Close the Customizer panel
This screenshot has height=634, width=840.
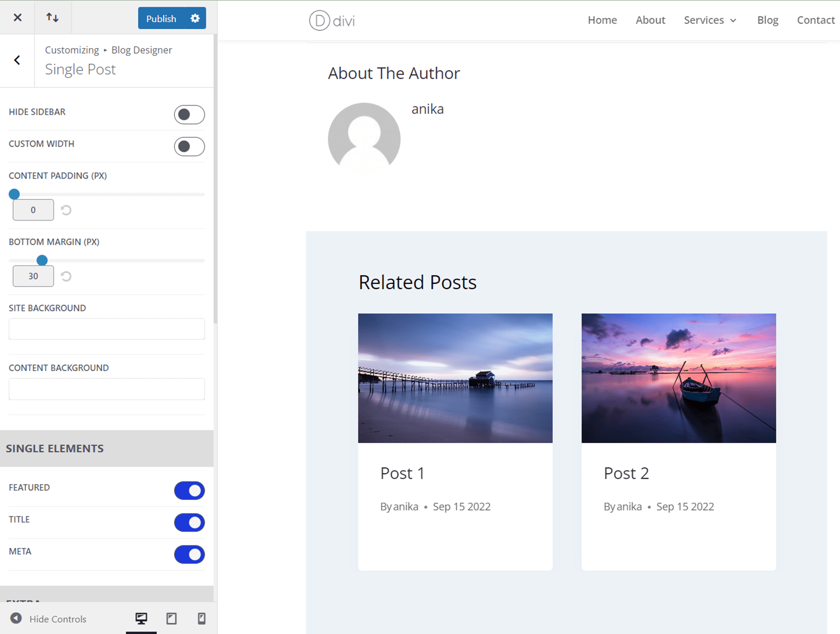coord(17,17)
